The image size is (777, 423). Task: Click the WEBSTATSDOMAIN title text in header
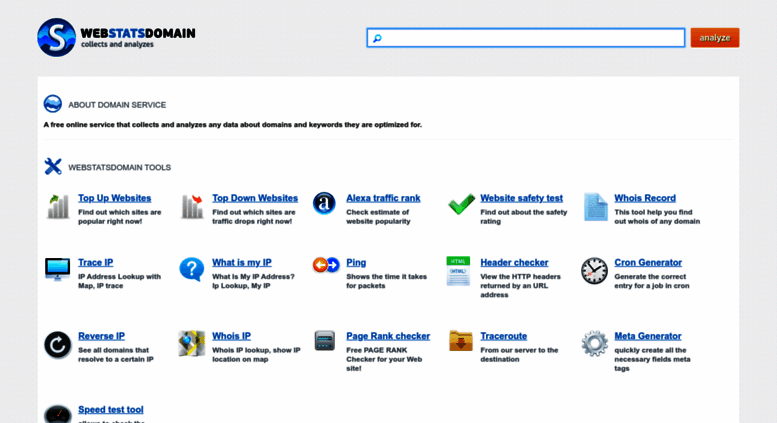pos(138,33)
